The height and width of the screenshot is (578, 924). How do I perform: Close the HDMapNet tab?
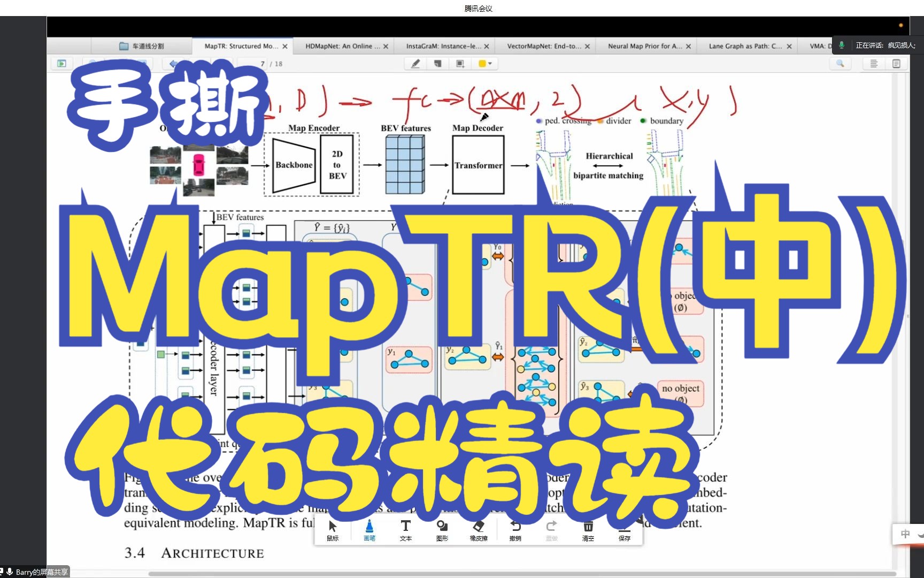point(386,47)
